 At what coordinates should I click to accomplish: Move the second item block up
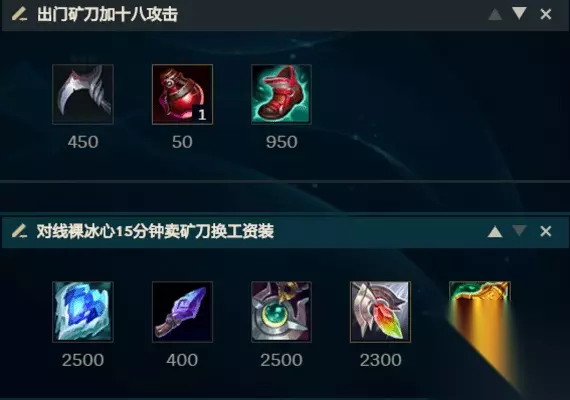(x=495, y=232)
